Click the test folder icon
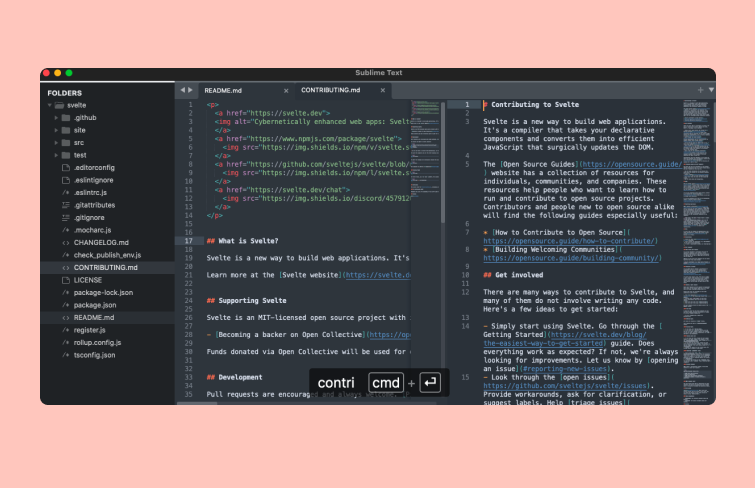This screenshot has height=488, width=755. [x=66, y=155]
